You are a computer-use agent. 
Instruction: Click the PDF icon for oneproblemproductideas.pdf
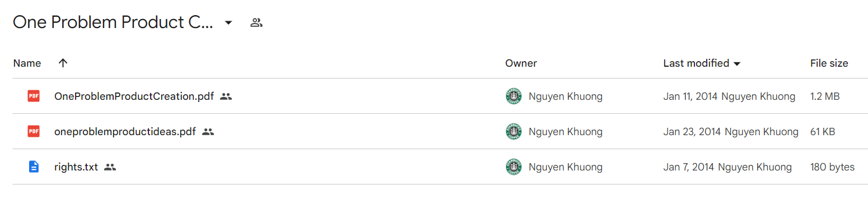34,132
